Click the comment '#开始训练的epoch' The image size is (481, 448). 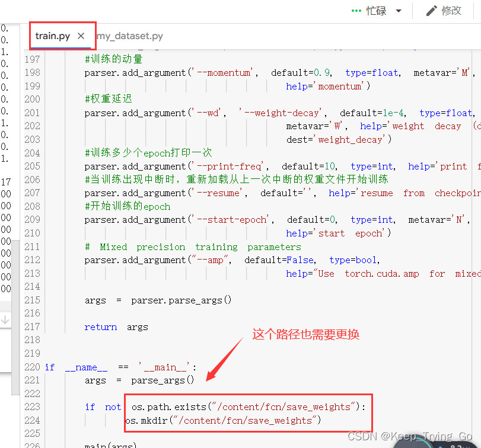coord(128,206)
